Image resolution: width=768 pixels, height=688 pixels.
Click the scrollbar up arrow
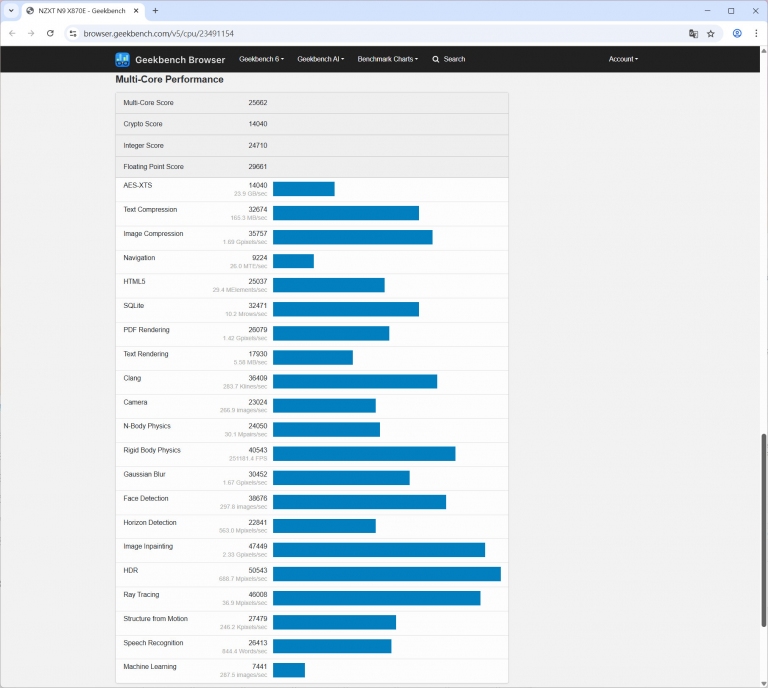pos(763,51)
